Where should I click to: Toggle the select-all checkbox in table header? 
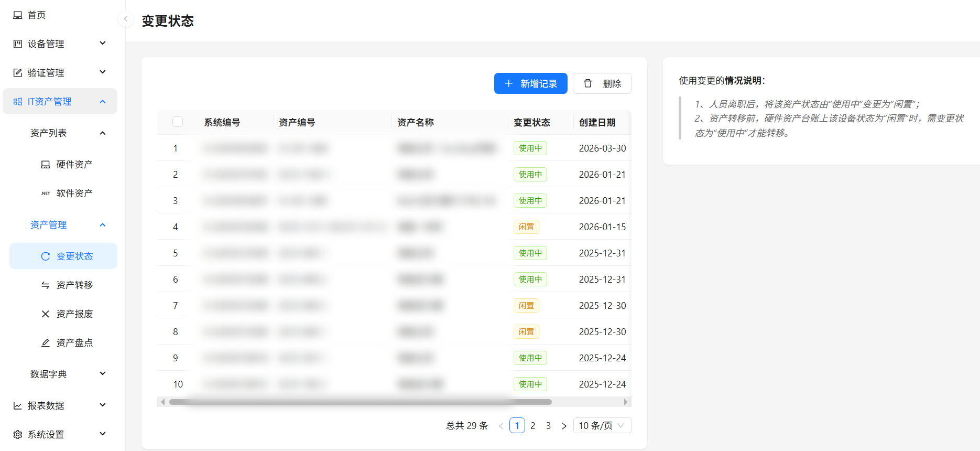coord(178,122)
